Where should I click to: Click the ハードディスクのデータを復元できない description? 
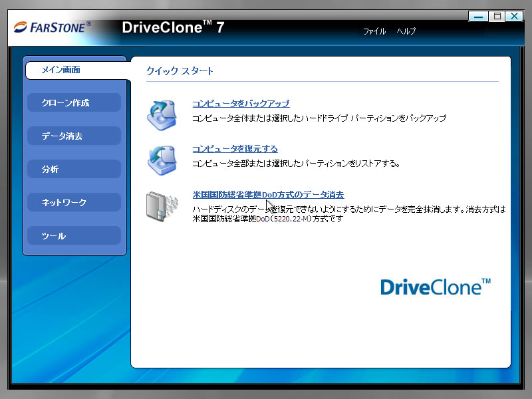point(348,213)
